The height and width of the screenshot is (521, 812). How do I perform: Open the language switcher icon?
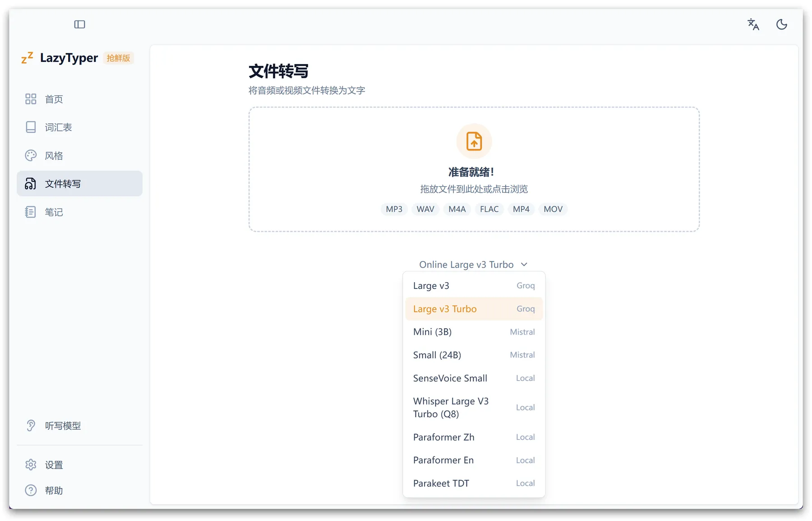pyautogui.click(x=753, y=24)
